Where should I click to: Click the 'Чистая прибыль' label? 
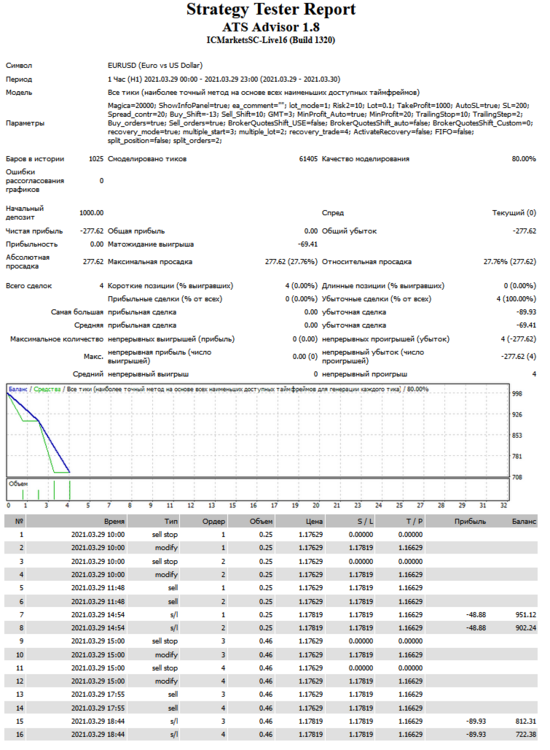click(34, 231)
